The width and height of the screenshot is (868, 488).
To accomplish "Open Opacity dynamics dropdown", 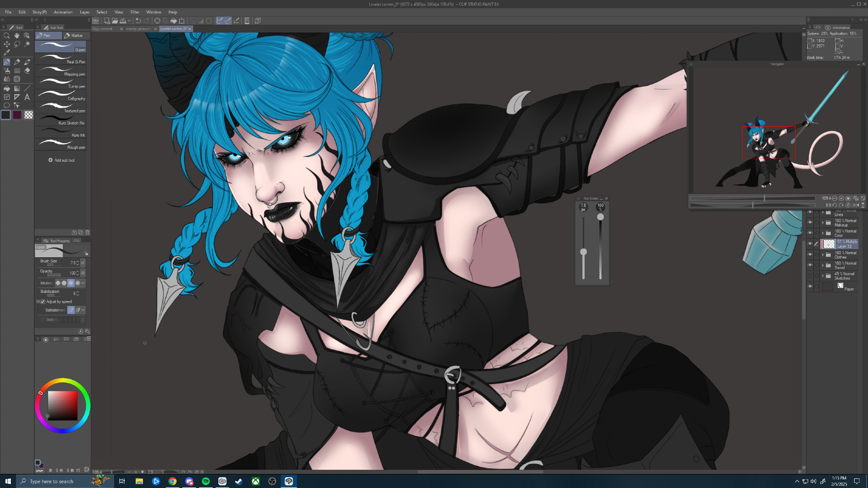I will [83, 273].
